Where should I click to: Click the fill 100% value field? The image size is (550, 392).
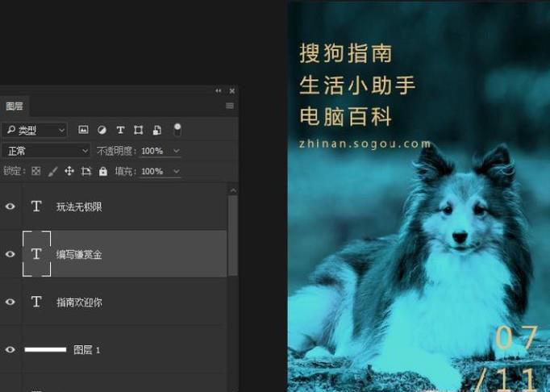tap(152, 171)
